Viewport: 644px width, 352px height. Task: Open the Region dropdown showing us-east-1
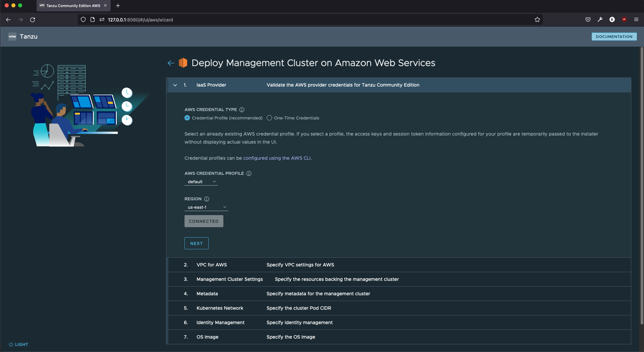coord(206,207)
